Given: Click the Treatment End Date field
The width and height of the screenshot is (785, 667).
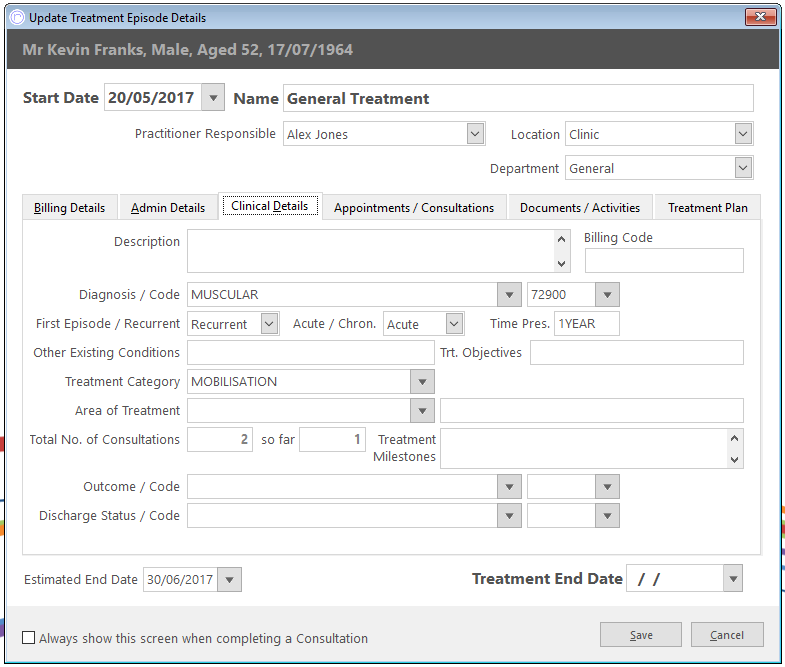Looking at the screenshot, I should (x=675, y=578).
